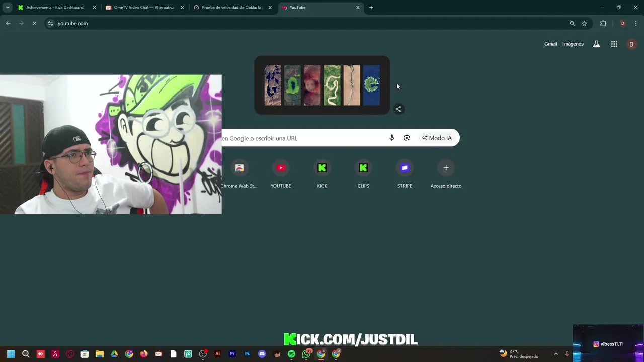Click the zoom magnifier icon in address bar
Image resolution: width=644 pixels, height=362 pixels.
click(572, 23)
